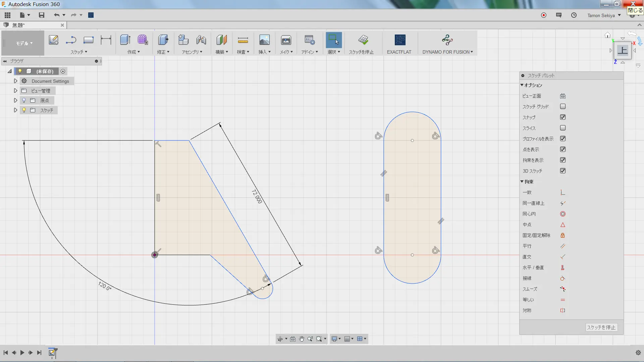Expand the Document Settings tree node
The image size is (644, 362).
[x=15, y=81]
